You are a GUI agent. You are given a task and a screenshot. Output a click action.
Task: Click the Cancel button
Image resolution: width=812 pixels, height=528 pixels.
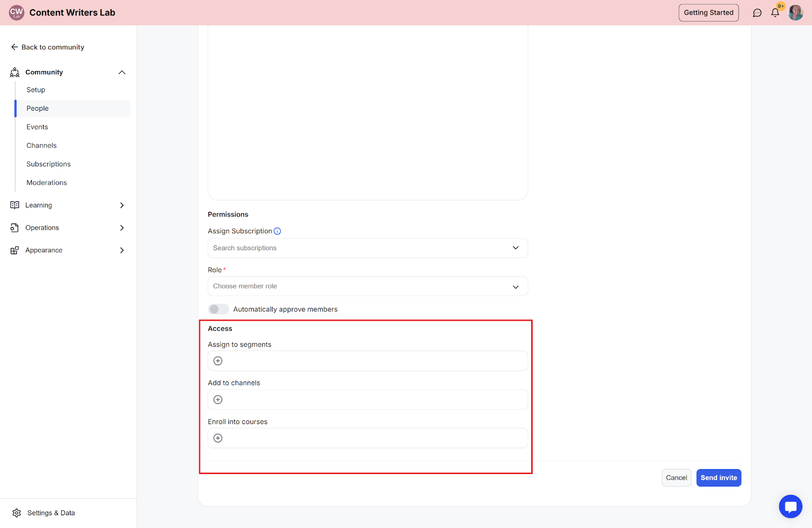point(676,478)
